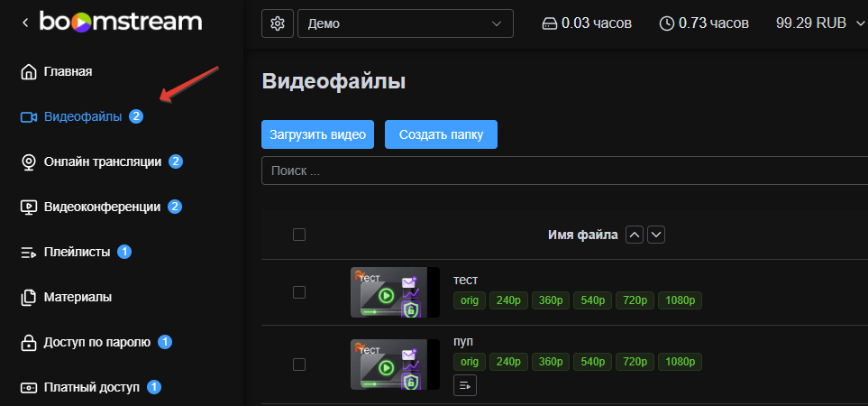Open Видеоконференции in sidebar

103,208
